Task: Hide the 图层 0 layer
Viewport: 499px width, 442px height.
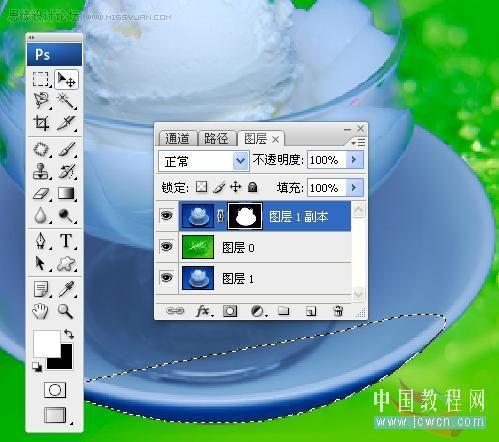Action: tap(167, 247)
